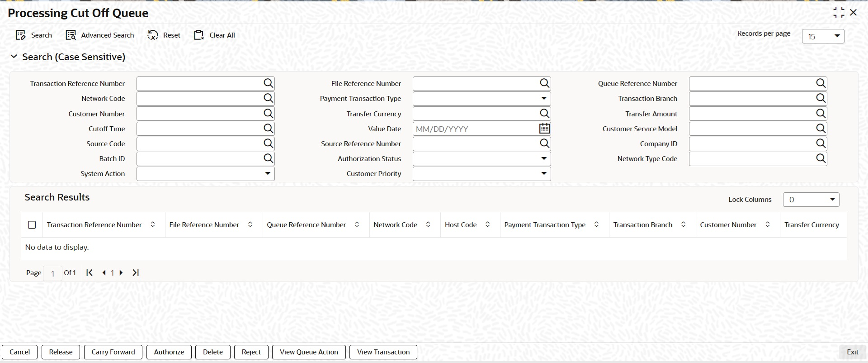Click Clear All in the toolbar
The width and height of the screenshot is (868, 363).
(214, 35)
